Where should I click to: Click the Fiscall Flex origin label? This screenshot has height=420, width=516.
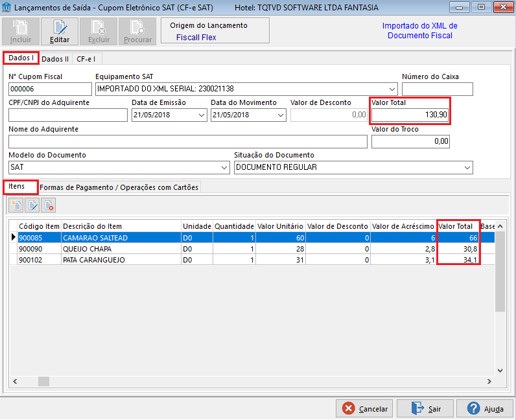click(x=196, y=38)
